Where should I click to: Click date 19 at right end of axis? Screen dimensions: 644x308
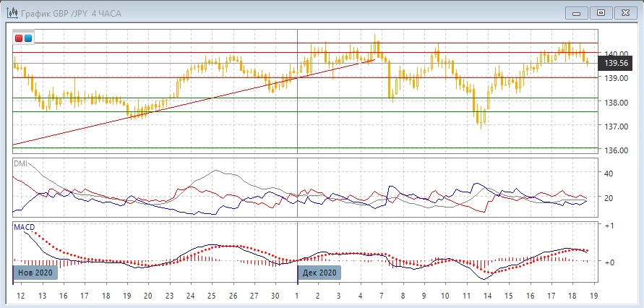(x=593, y=296)
